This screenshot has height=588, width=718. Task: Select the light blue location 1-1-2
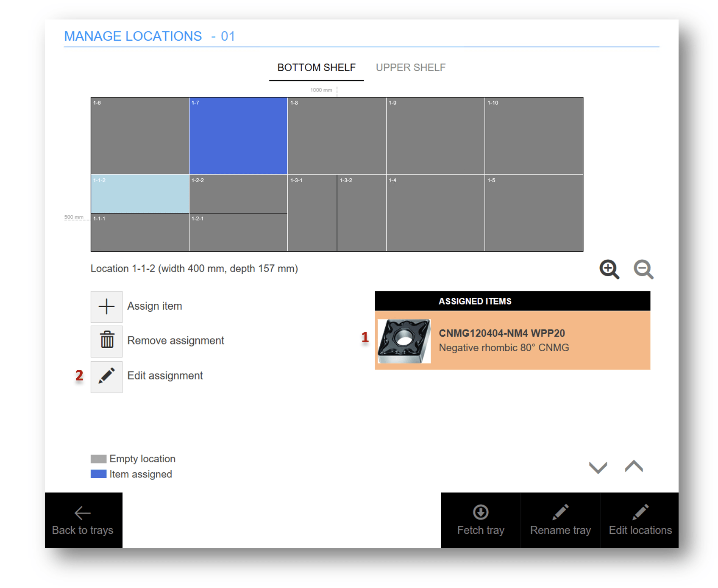(x=140, y=194)
